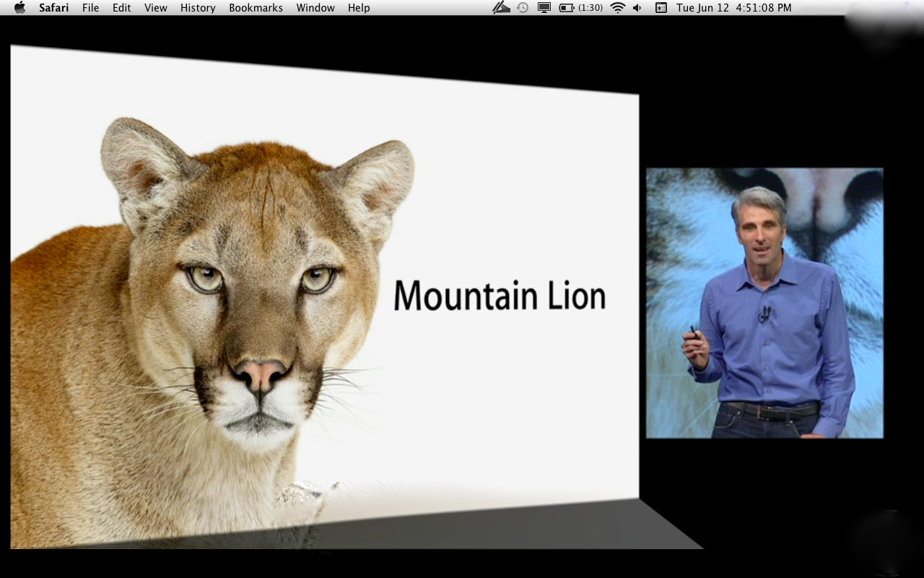The width and height of the screenshot is (924, 578).
Task: Open the Edit menu
Action: coord(121,8)
